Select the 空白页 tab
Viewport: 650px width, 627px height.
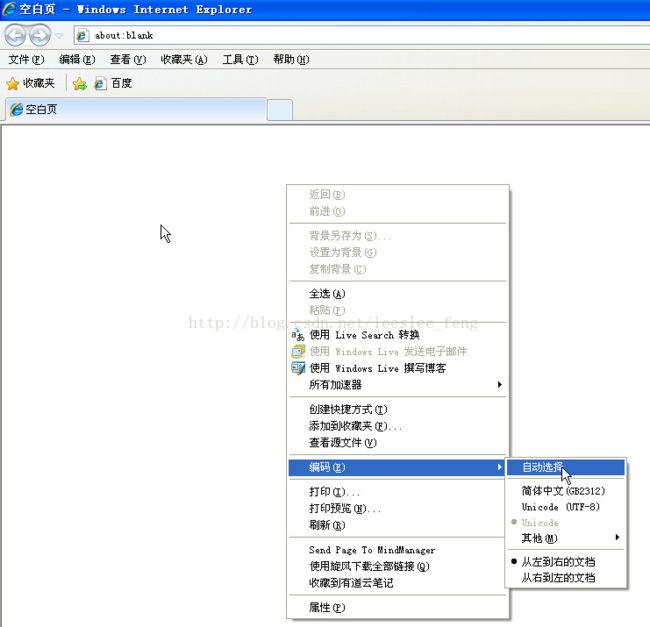coord(136,109)
